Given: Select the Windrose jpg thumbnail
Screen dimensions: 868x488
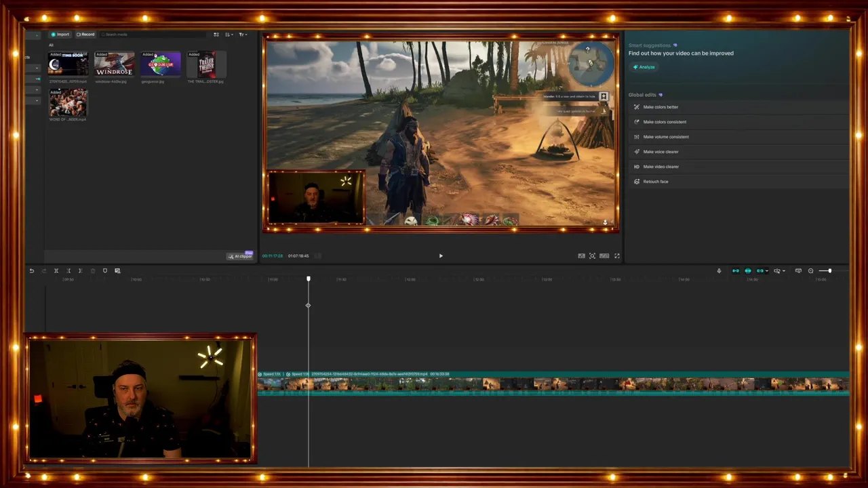Looking at the screenshot, I should tap(114, 64).
